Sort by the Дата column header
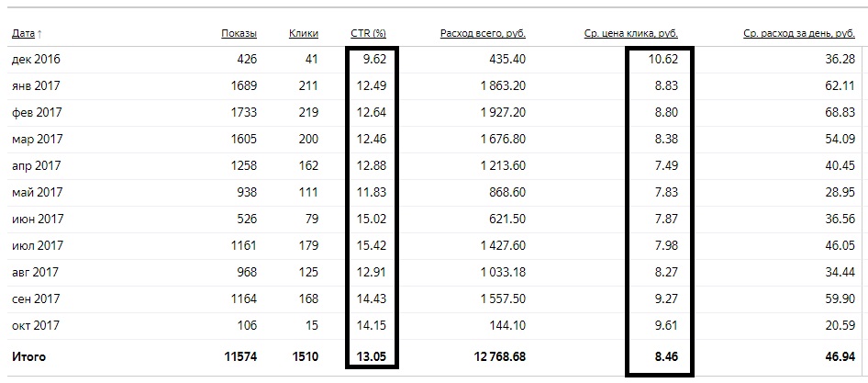The height and width of the screenshot is (383, 868). pos(23,34)
